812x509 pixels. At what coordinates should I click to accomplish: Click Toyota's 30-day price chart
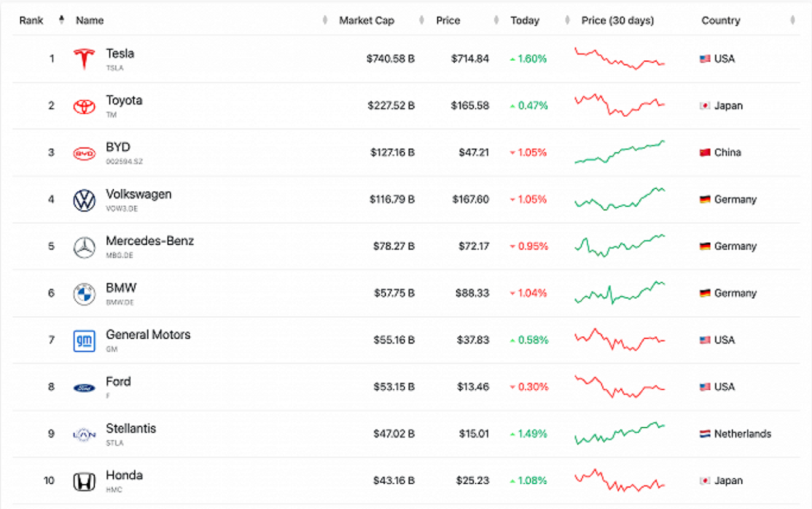619,105
